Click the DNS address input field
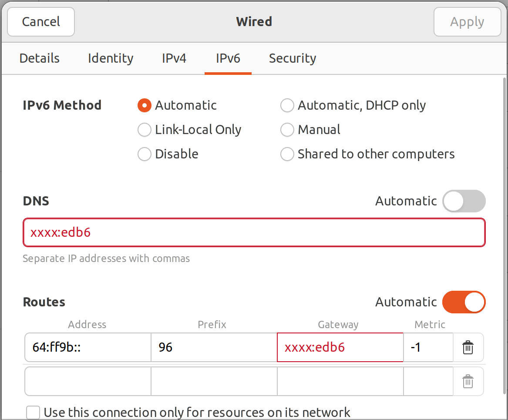This screenshot has height=420, width=508. click(x=254, y=232)
